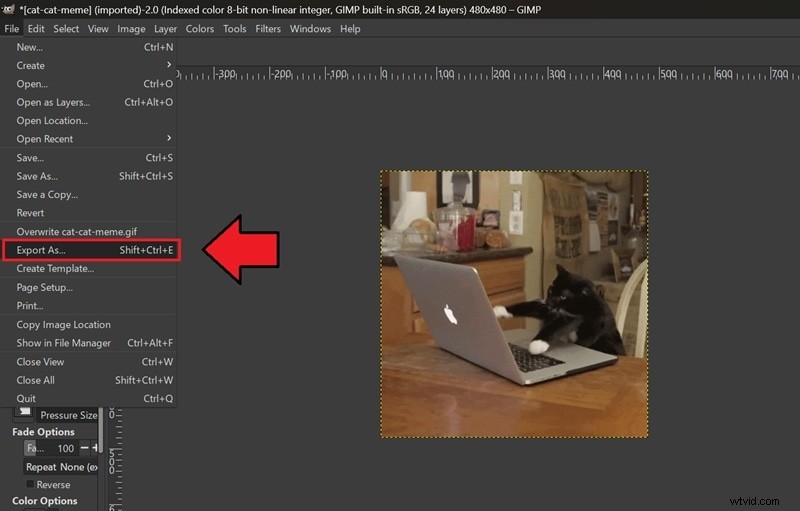
Task: Open the Edit menu
Action: [36, 29]
